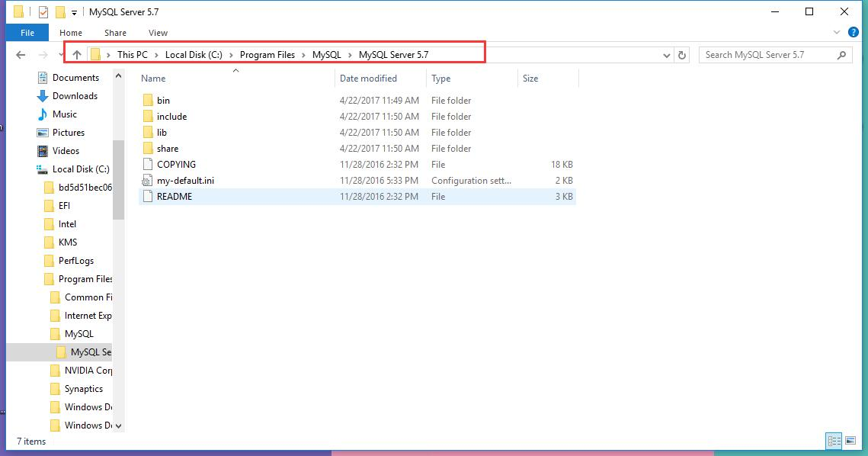Click Local Disk (C:) in the address bar
This screenshot has height=456, width=868.
coord(194,55)
